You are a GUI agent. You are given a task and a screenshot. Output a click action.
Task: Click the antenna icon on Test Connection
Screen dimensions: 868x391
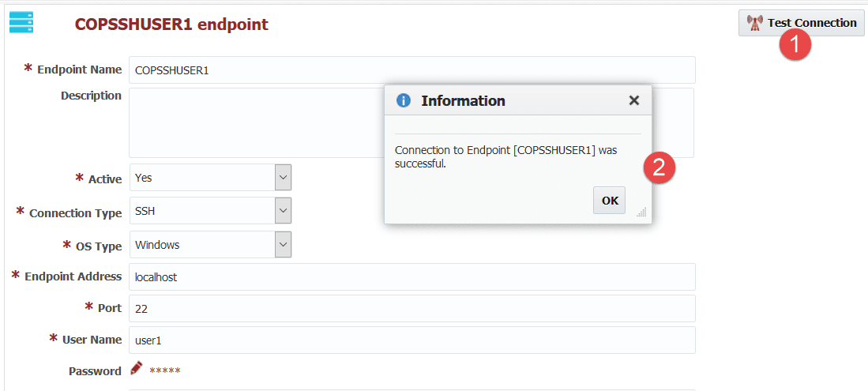[x=754, y=23]
